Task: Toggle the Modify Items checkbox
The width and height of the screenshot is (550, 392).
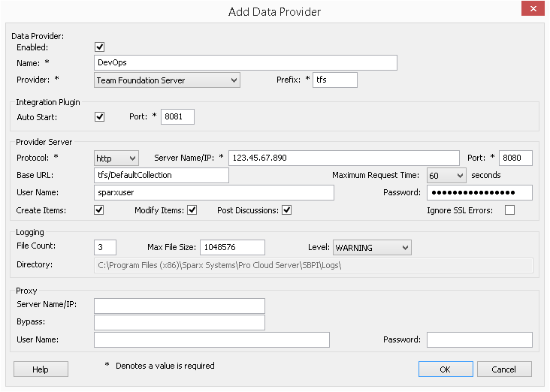Action: coord(192,210)
